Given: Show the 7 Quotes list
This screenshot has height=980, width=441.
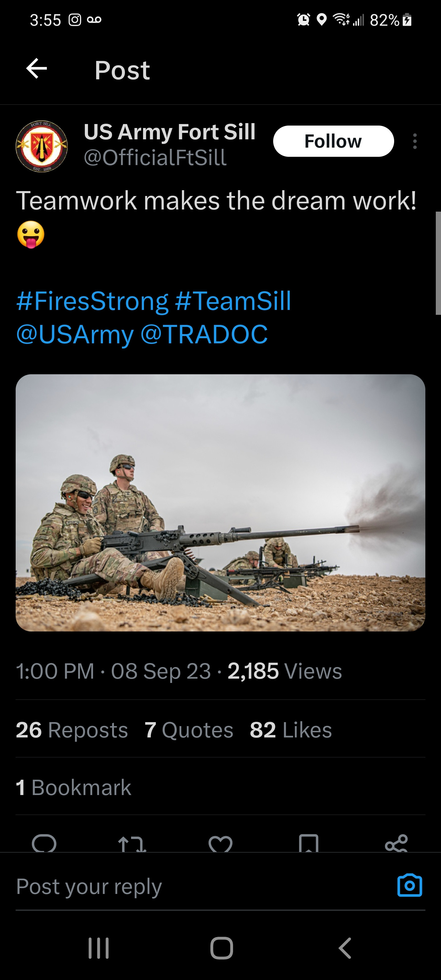Looking at the screenshot, I should (189, 730).
